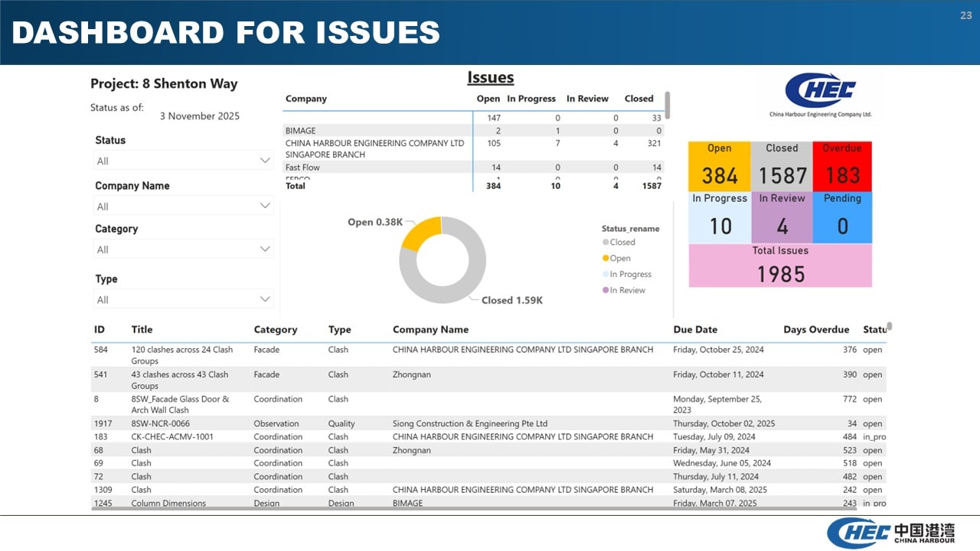Screen dimensions: 980x551
Task: Sort details table by Category header
Action: click(276, 330)
